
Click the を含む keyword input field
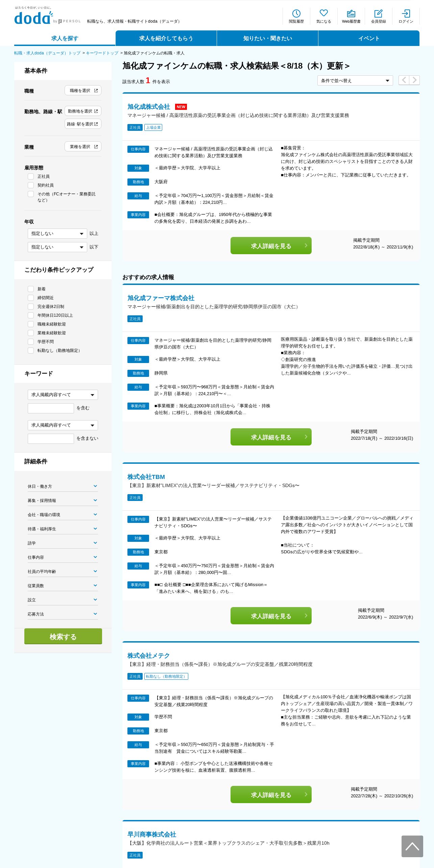[51, 408]
